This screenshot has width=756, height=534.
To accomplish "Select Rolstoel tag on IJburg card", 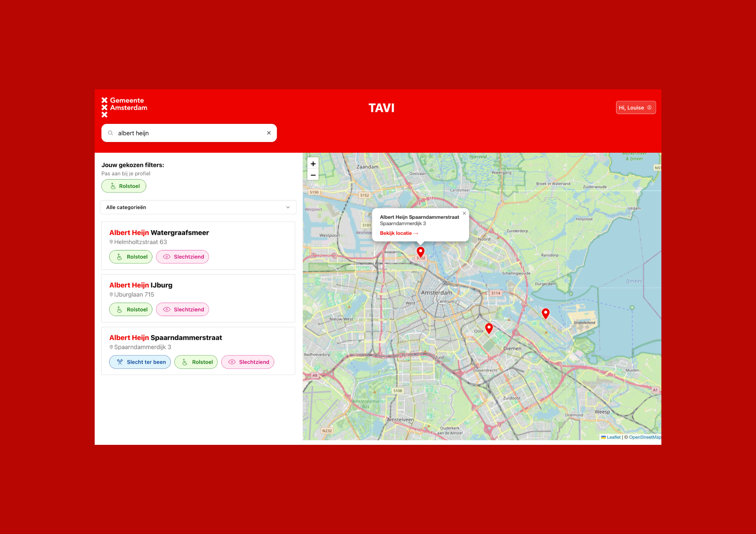I will (x=131, y=309).
